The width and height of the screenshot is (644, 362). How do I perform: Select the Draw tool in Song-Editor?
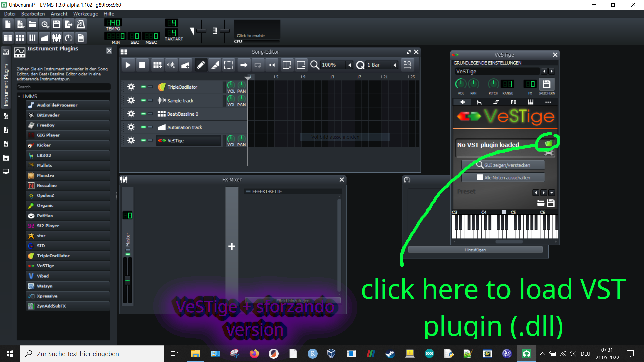[201, 65]
